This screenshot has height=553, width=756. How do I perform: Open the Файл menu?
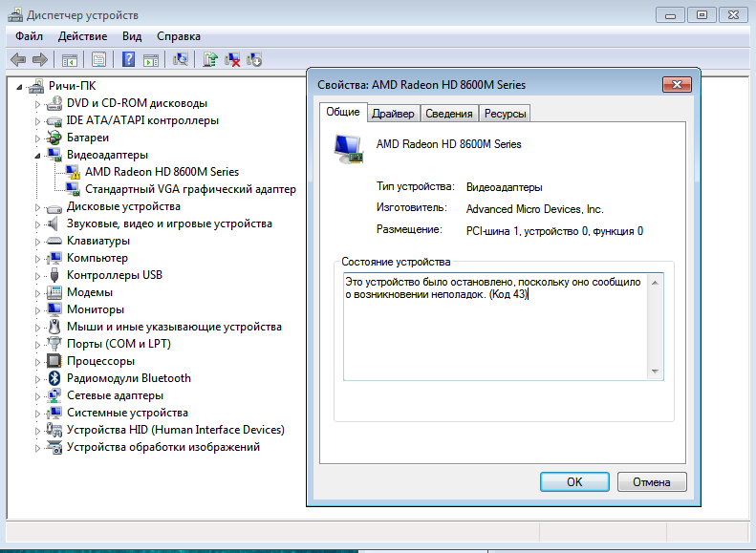29,36
